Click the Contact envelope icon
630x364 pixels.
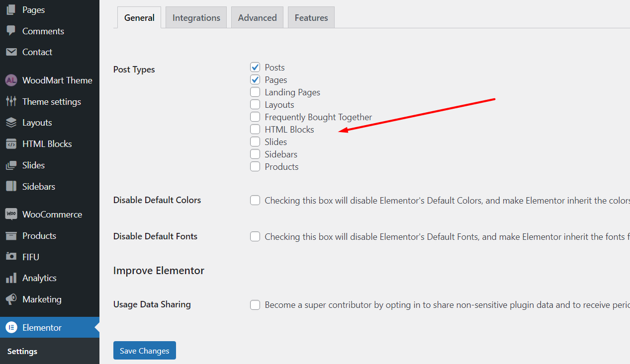click(x=11, y=52)
